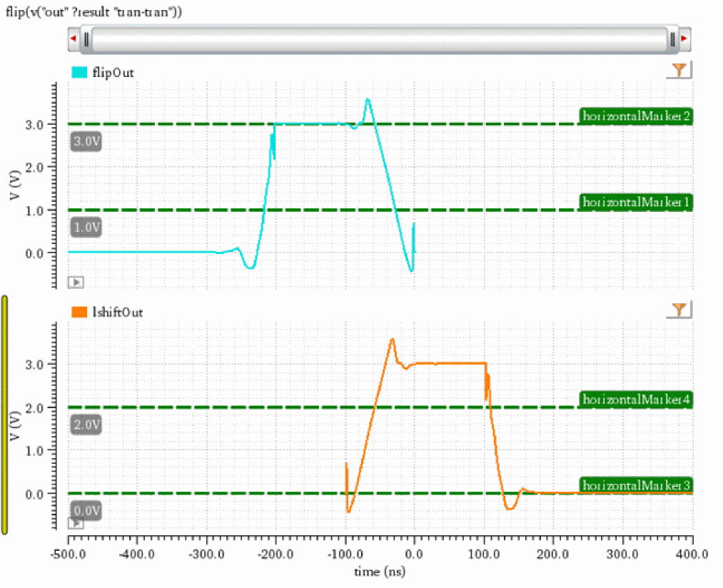Click the V (V) axis label of lshiftOut strip
723x588 pixels.
coord(15,426)
